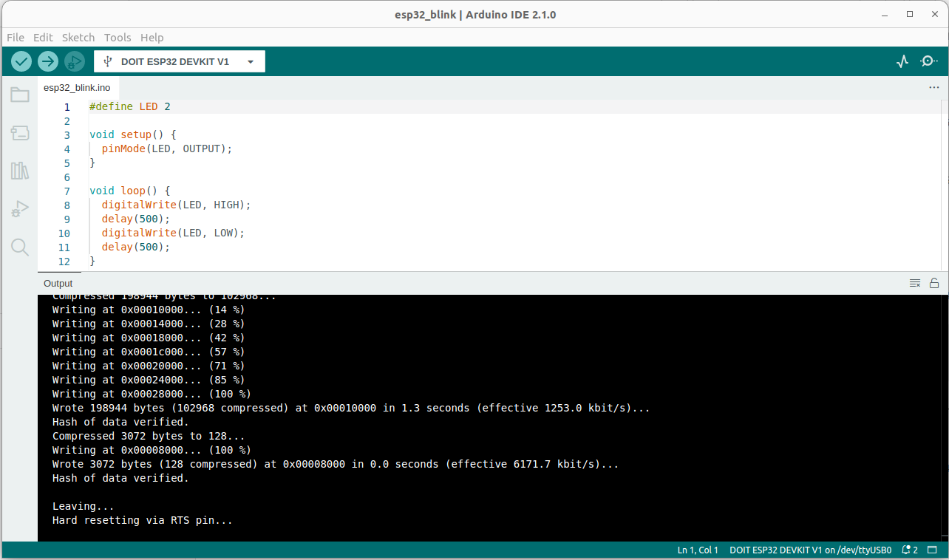
Task: Open the Search sidebar panel
Action: pyautogui.click(x=20, y=247)
